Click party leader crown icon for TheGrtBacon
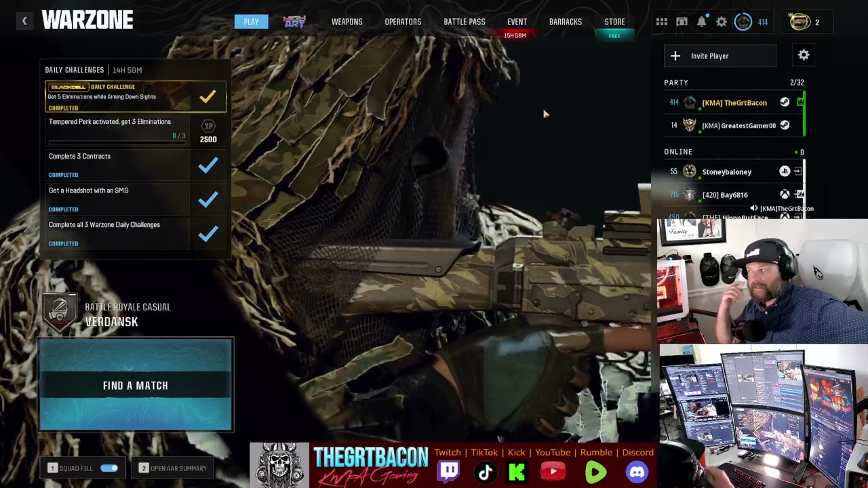Screen dimensions: 868x488 click(x=800, y=102)
